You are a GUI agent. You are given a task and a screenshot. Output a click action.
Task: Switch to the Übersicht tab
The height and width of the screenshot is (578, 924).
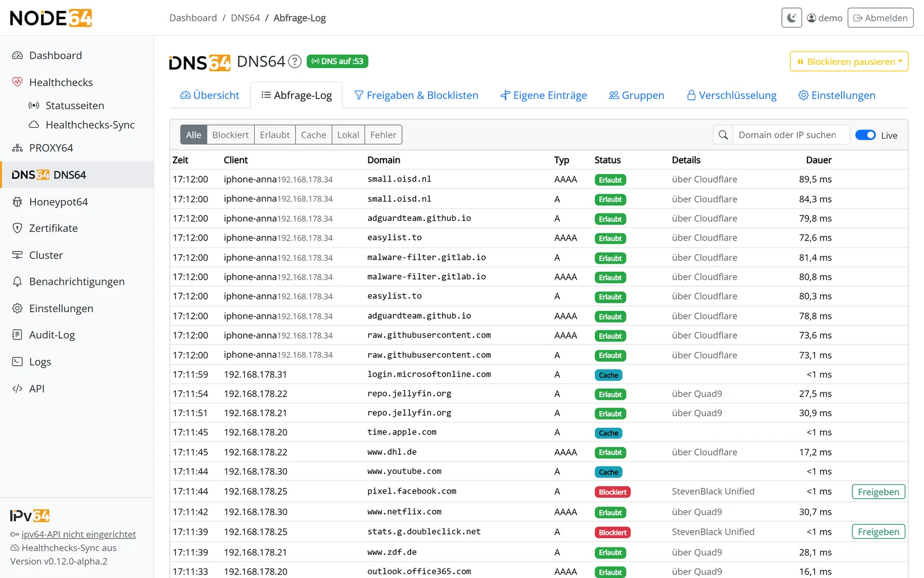[x=210, y=95]
